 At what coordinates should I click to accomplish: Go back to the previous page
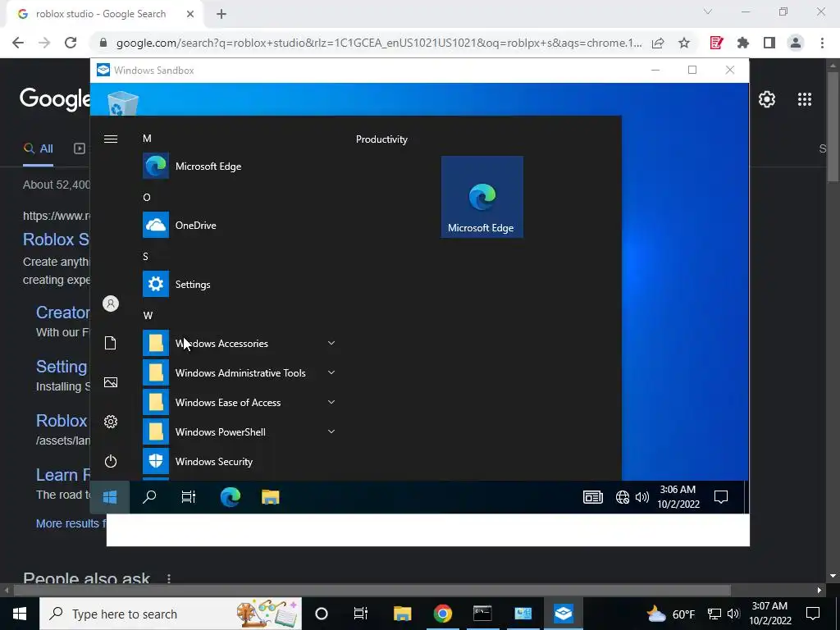pos(18,43)
